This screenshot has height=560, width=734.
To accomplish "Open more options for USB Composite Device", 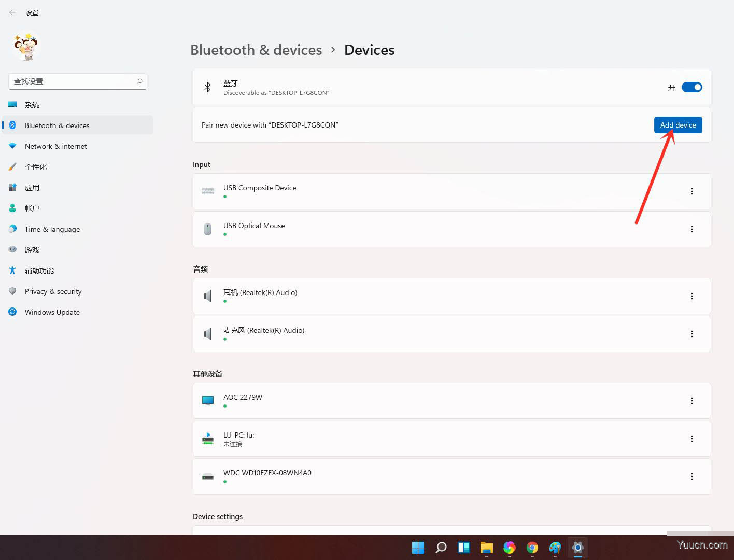I will (691, 191).
